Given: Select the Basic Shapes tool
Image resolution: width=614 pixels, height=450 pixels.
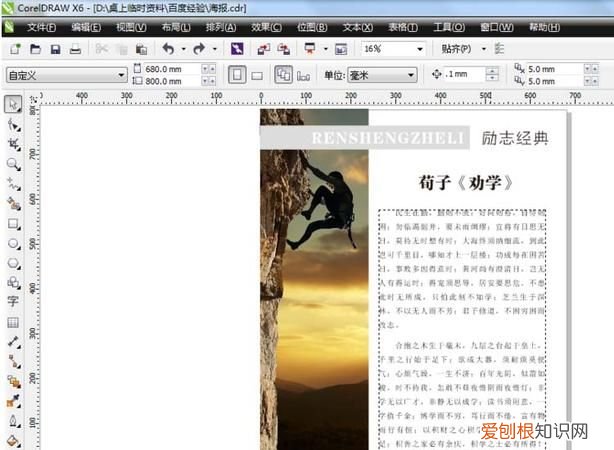Looking at the screenshot, I should pos(14,282).
